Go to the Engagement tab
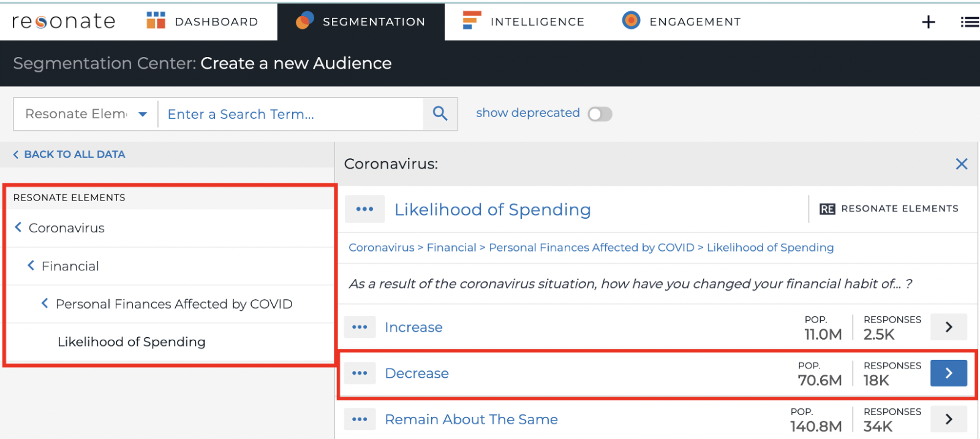The width and height of the screenshot is (980, 439). (682, 21)
